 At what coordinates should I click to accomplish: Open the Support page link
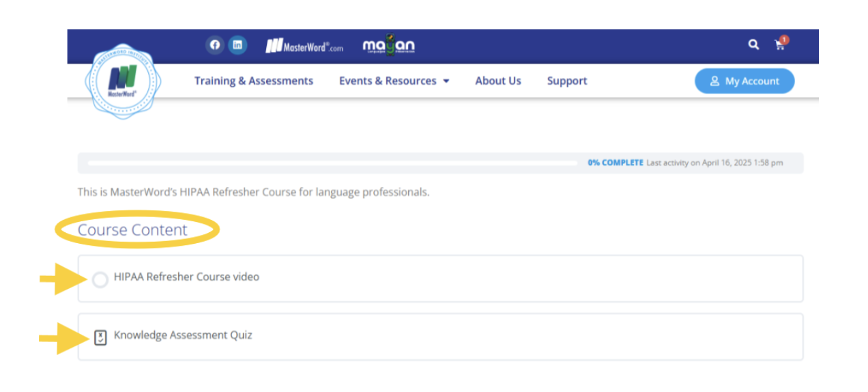566,81
